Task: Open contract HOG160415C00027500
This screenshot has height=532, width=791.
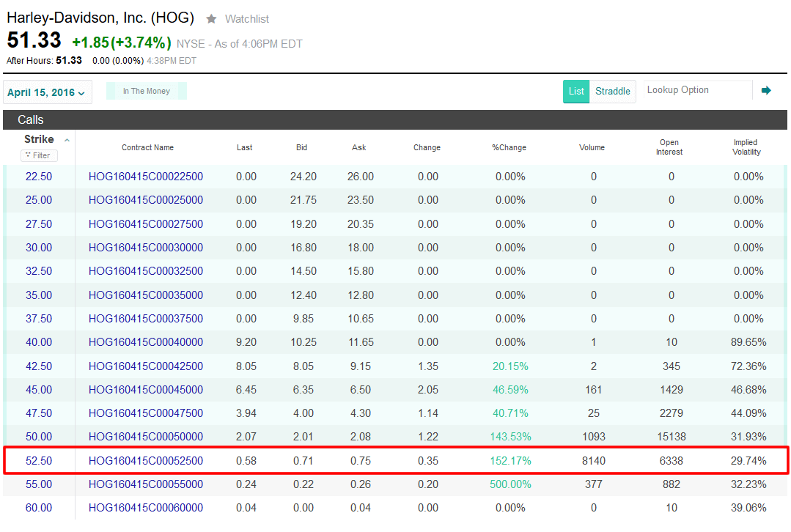Action: (x=146, y=224)
